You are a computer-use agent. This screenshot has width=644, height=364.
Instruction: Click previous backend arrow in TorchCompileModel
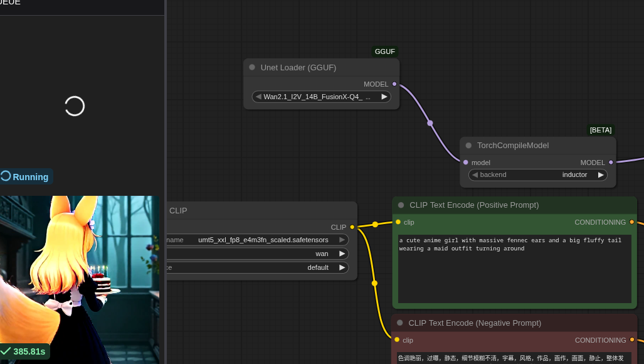tap(475, 174)
